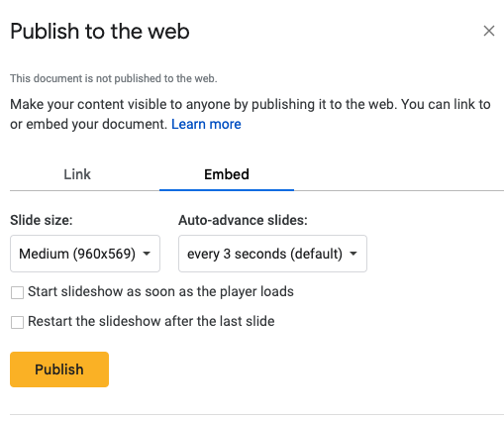Click the arrow beside Medium (960x569)
Viewport: 504px width, 421px height.
tap(147, 254)
